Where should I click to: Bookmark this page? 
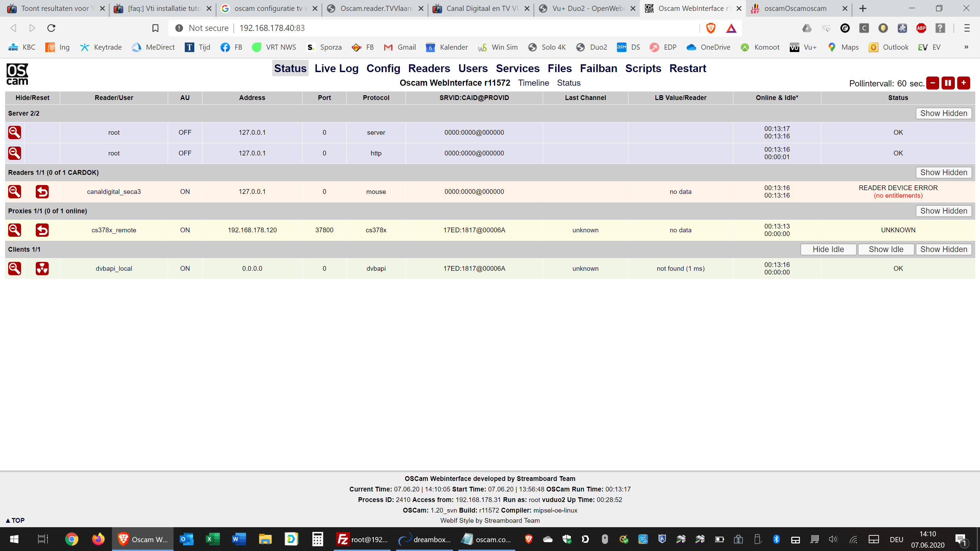click(x=155, y=28)
